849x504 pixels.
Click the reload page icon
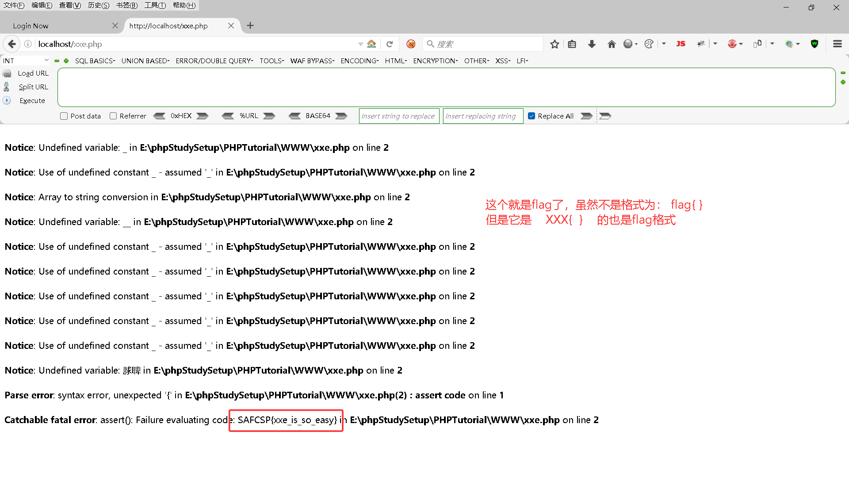click(x=390, y=44)
